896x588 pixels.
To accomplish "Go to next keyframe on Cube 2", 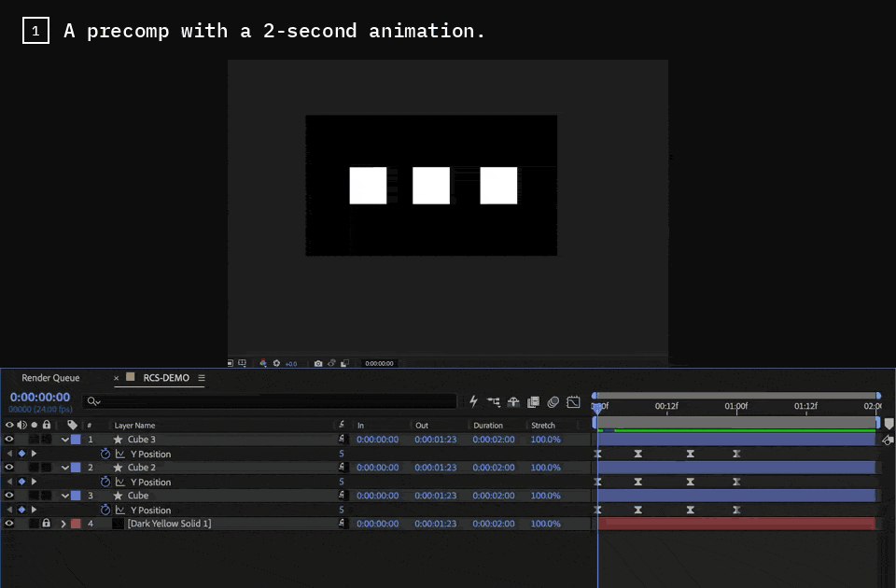I will (35, 482).
